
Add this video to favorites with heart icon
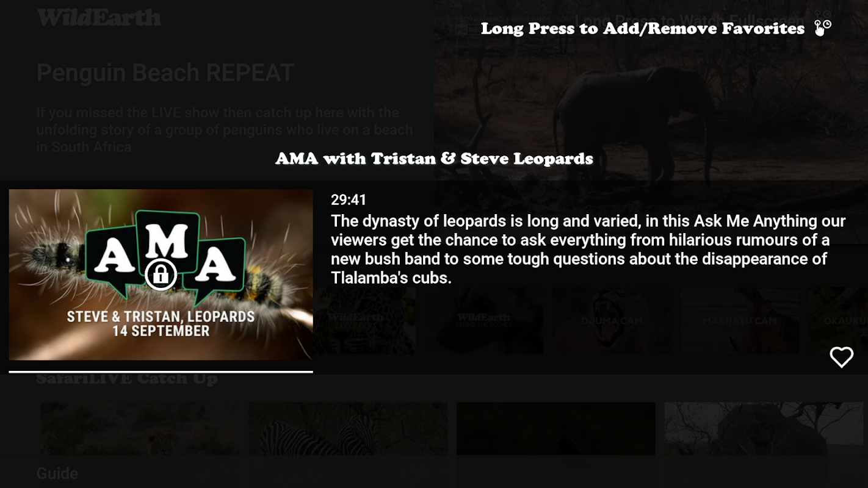tap(841, 357)
